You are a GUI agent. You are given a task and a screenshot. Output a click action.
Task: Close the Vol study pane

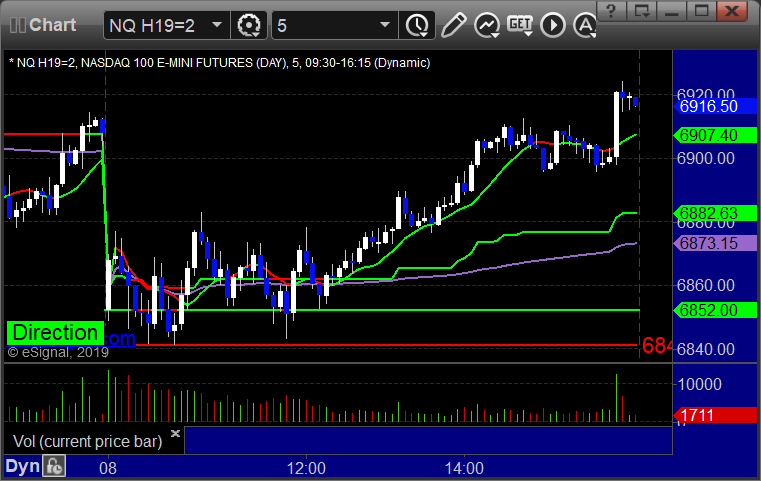click(x=175, y=433)
